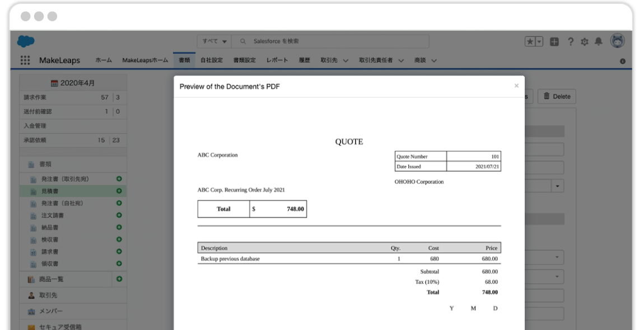This screenshot has height=330, width=644.
Task: Open the user avatar profile menu
Action: (x=617, y=41)
